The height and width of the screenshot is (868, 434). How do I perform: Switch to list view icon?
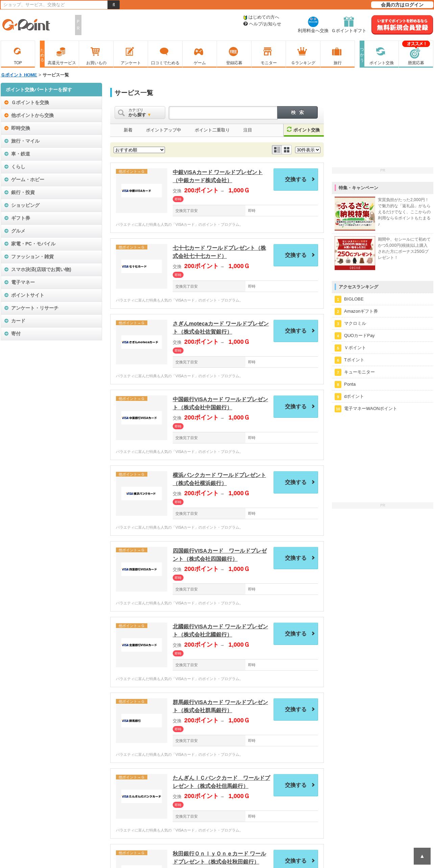277,150
